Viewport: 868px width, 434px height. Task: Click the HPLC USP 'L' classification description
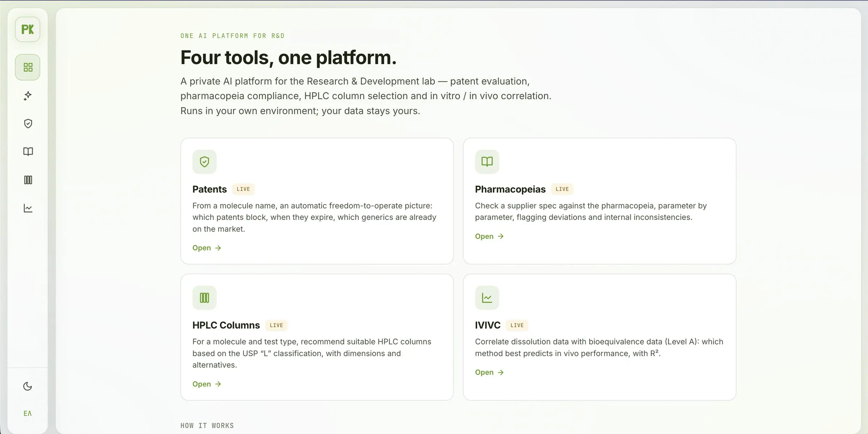click(x=312, y=353)
